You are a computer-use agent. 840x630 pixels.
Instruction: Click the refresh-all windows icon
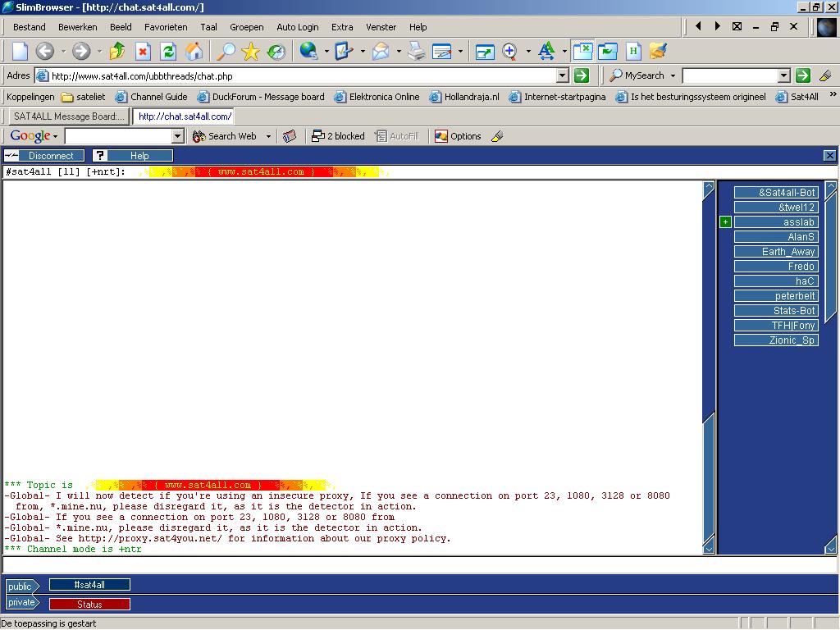point(608,52)
